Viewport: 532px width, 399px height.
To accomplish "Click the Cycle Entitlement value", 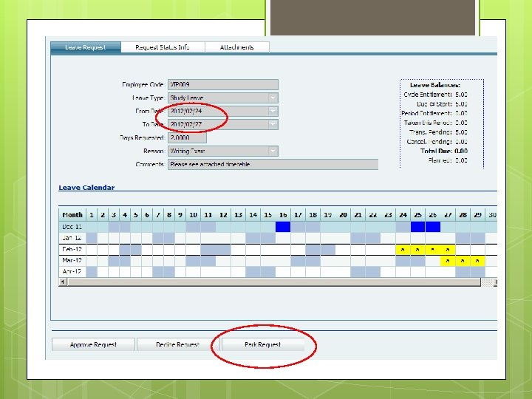I will click(461, 95).
